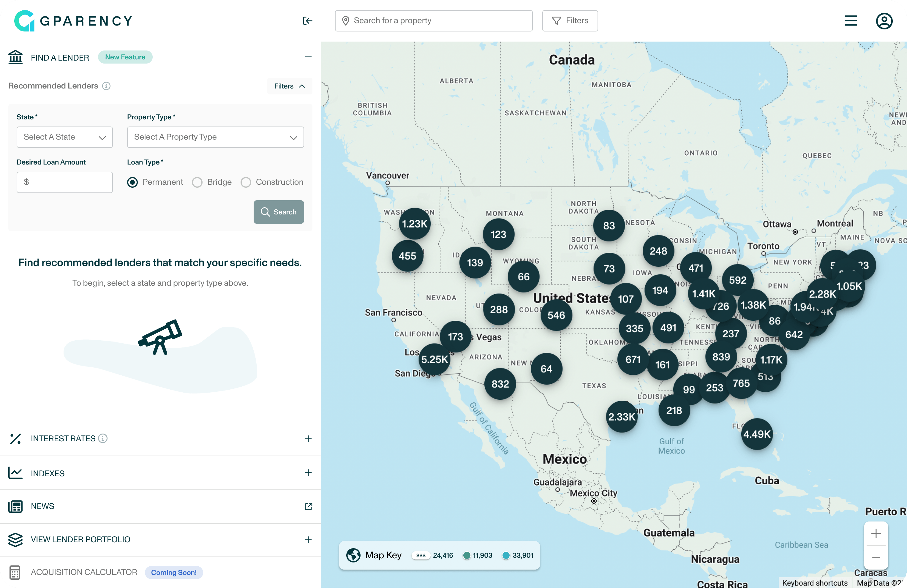Screen dimensions: 907x588
Task: Expand View Lender Portfolio section
Action: click(308, 539)
